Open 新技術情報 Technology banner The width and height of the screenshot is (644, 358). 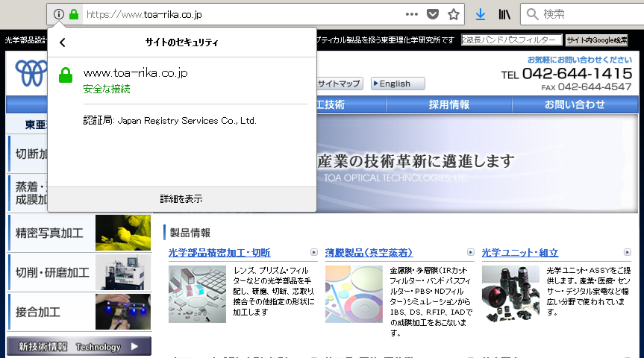point(79,347)
